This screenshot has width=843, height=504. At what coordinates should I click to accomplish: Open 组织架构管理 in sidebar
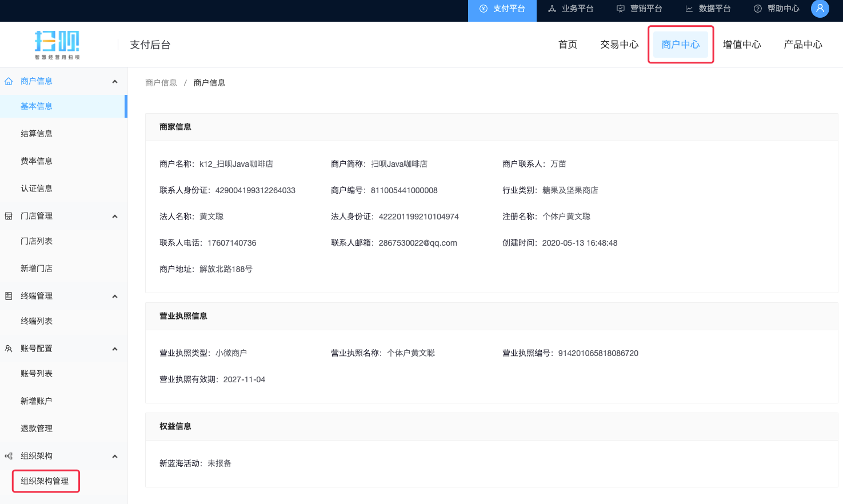pyautogui.click(x=45, y=481)
